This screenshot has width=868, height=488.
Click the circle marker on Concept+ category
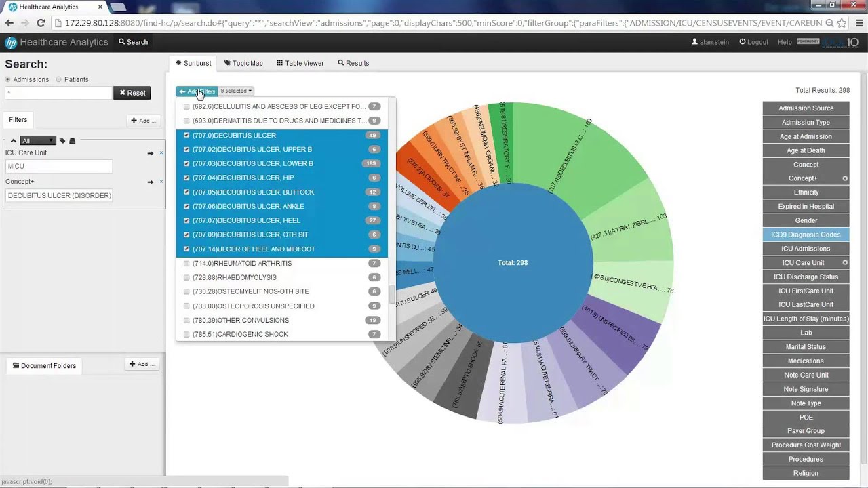tap(845, 178)
